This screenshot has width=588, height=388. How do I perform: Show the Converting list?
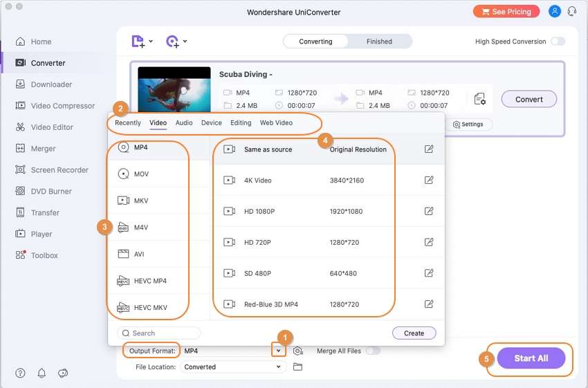315,41
